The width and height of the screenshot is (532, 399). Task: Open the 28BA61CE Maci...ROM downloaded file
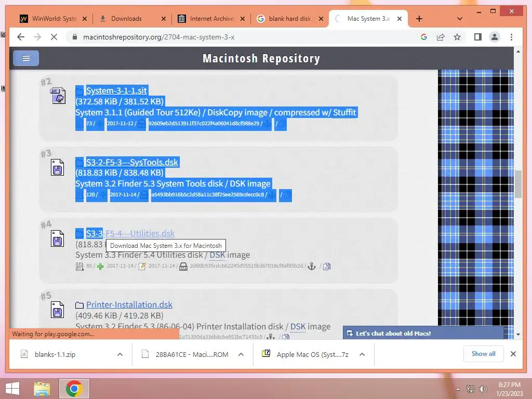pos(192,354)
